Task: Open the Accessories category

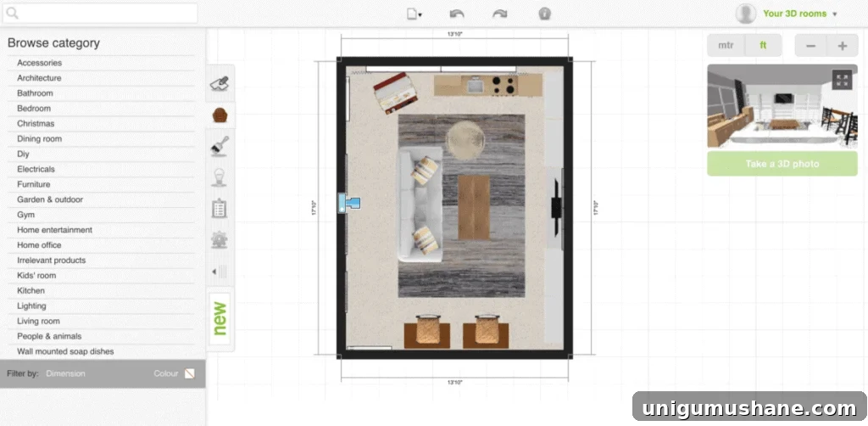Action: [39, 63]
